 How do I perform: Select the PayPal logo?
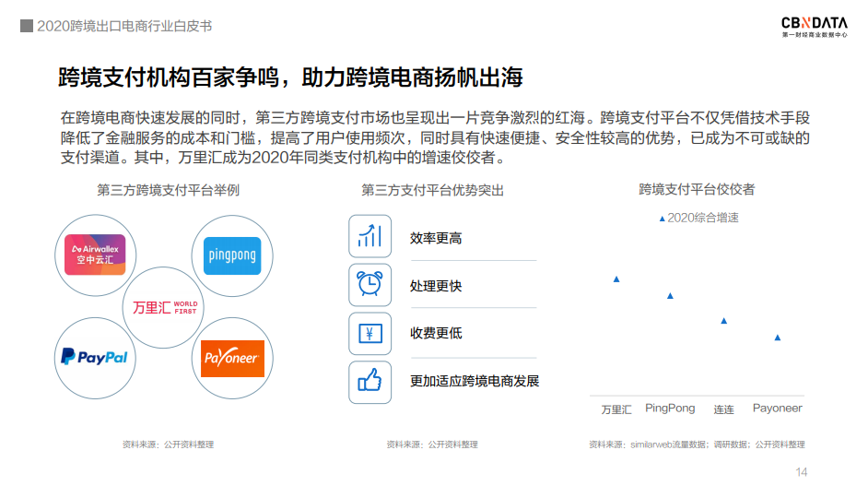(94, 357)
